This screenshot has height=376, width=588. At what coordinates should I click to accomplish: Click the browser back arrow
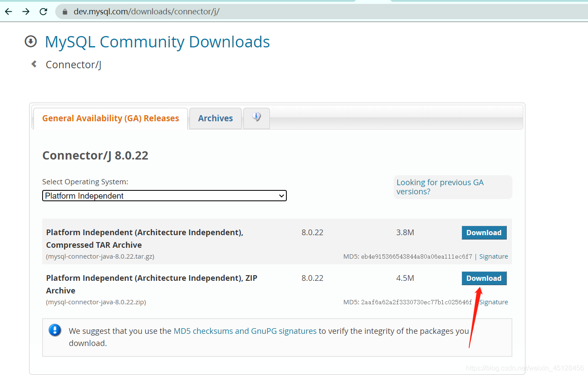pos(9,12)
